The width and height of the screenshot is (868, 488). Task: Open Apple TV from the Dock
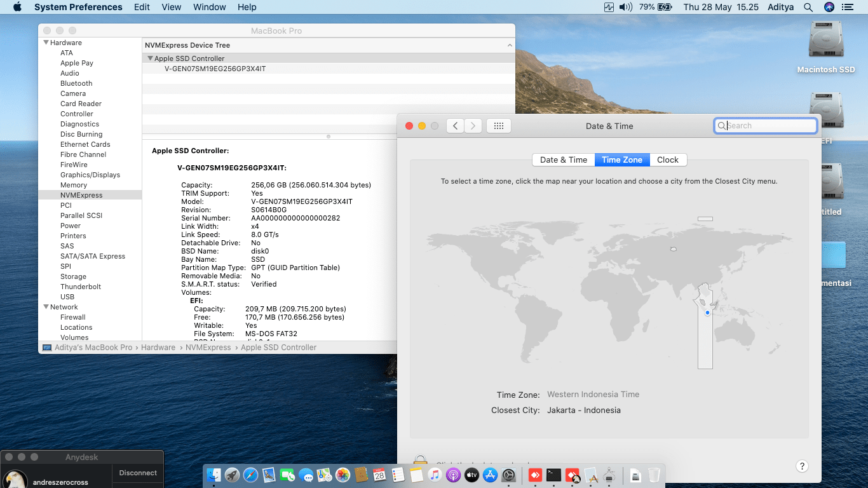(471, 475)
